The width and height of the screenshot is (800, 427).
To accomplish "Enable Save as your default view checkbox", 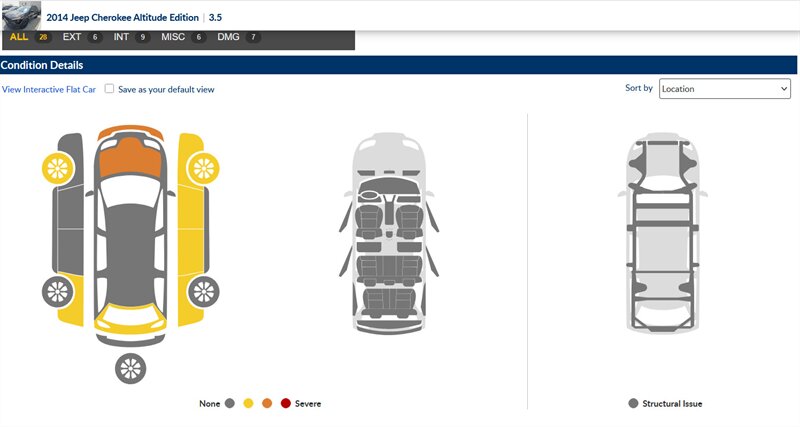I will click(109, 89).
